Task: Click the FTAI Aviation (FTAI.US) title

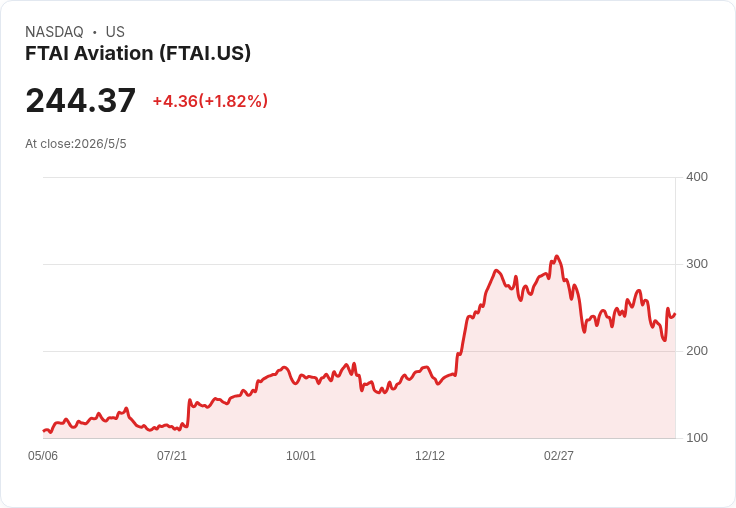Action: [x=138, y=53]
